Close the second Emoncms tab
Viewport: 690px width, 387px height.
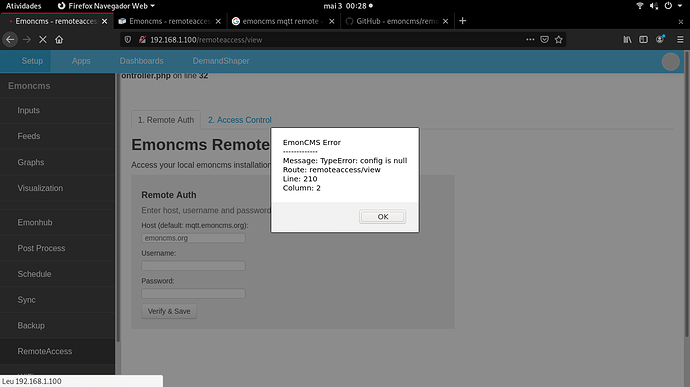[218, 21]
